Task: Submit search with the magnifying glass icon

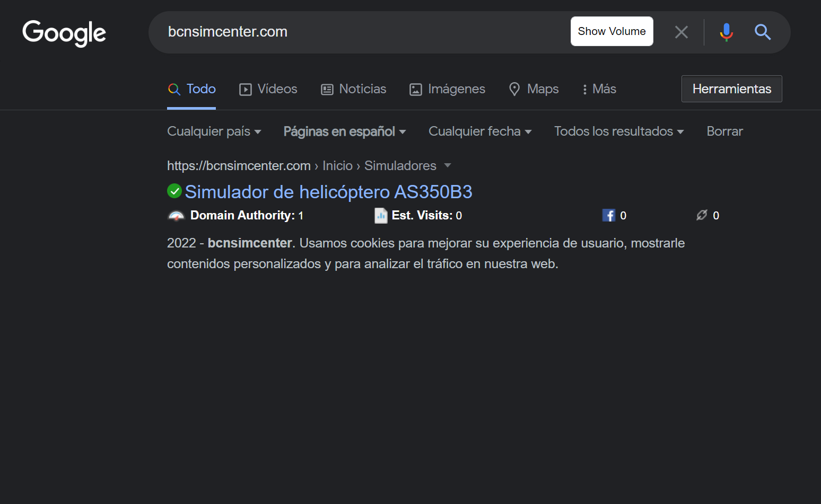Action: [x=763, y=32]
